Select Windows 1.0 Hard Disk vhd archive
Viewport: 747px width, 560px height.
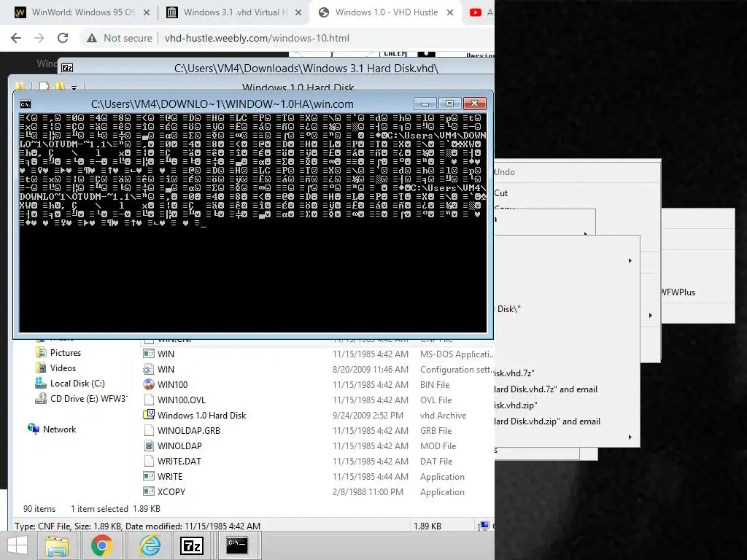[x=201, y=415]
